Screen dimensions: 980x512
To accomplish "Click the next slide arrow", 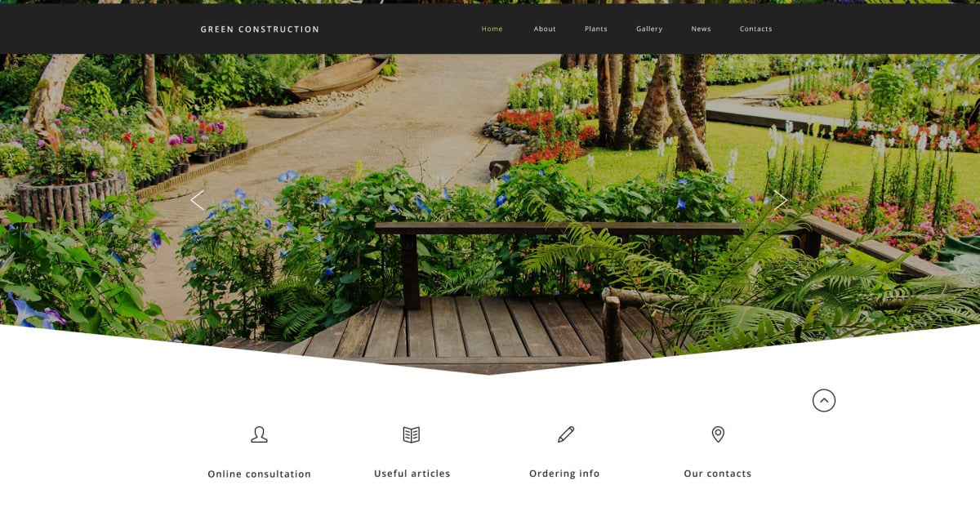I will point(781,200).
